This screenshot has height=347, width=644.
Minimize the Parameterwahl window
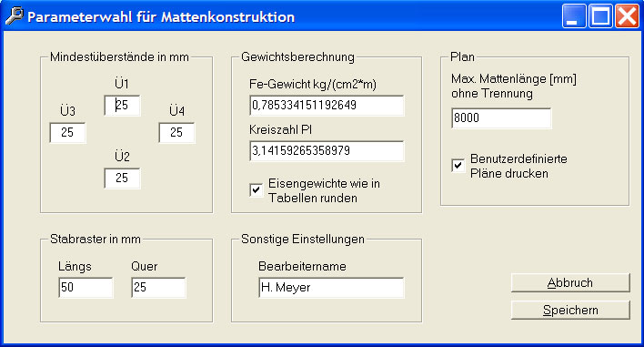point(574,16)
